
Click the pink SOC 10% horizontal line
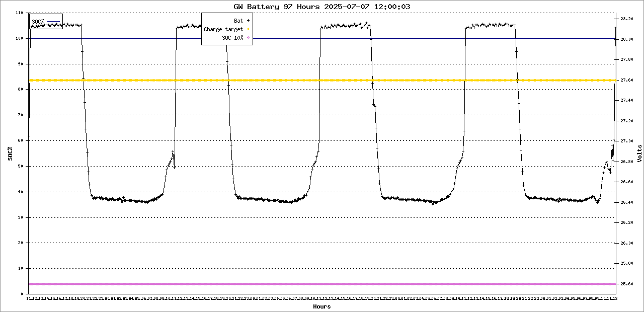pos(322,284)
